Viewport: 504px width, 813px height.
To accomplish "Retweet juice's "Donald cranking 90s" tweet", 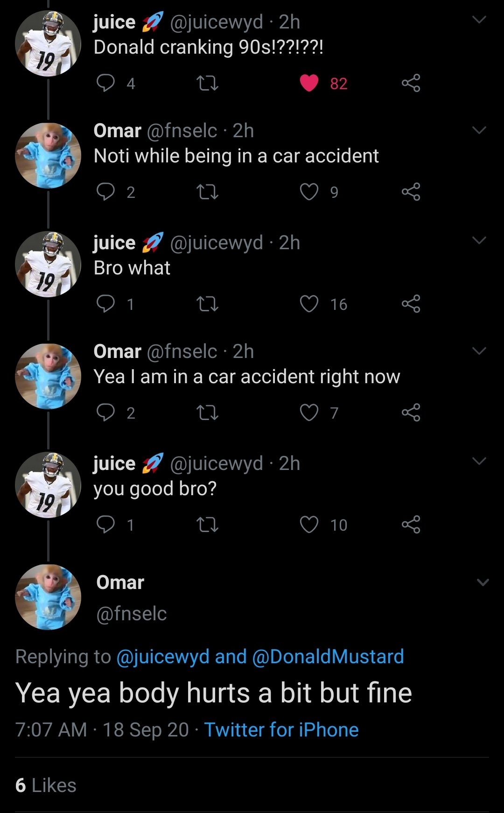I will (x=208, y=84).
